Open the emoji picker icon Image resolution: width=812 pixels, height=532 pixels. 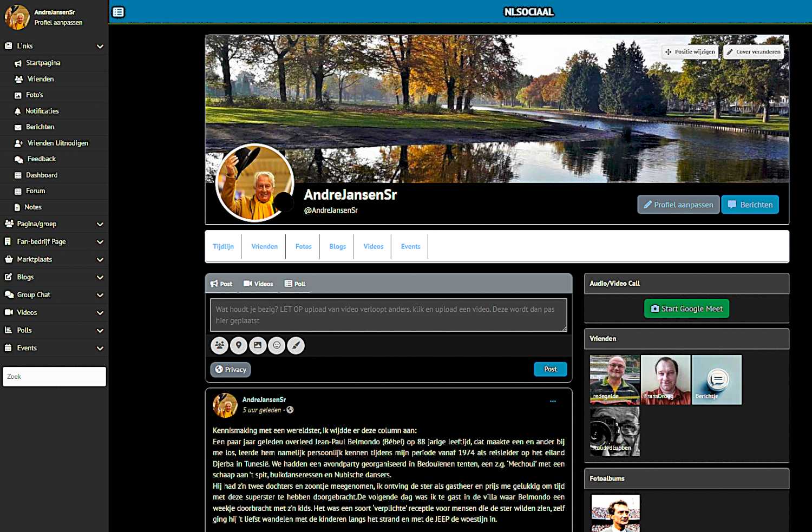point(277,345)
